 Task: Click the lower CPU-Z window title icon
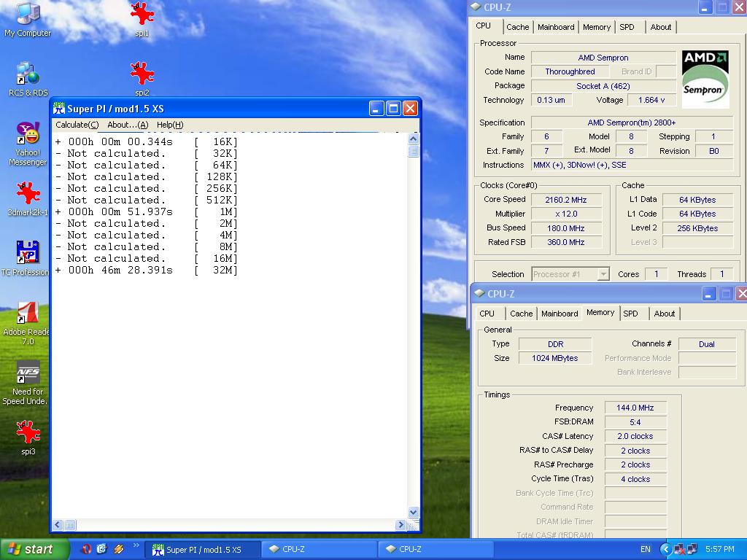coord(479,293)
